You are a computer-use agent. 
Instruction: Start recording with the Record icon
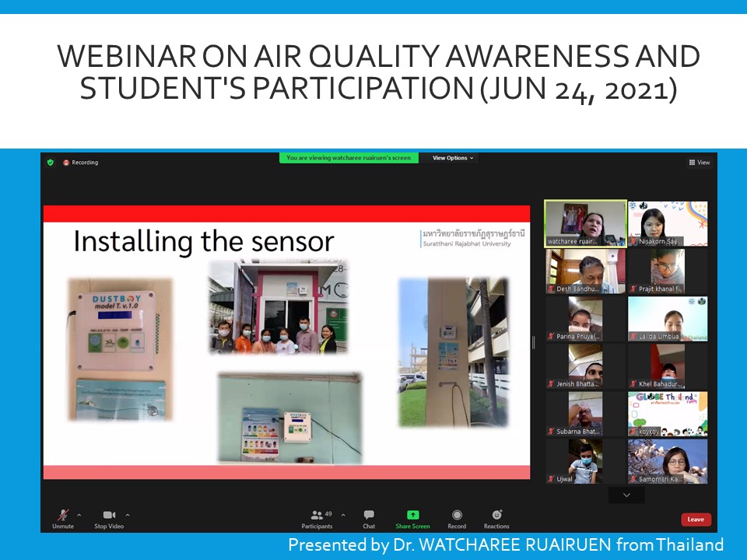click(457, 515)
